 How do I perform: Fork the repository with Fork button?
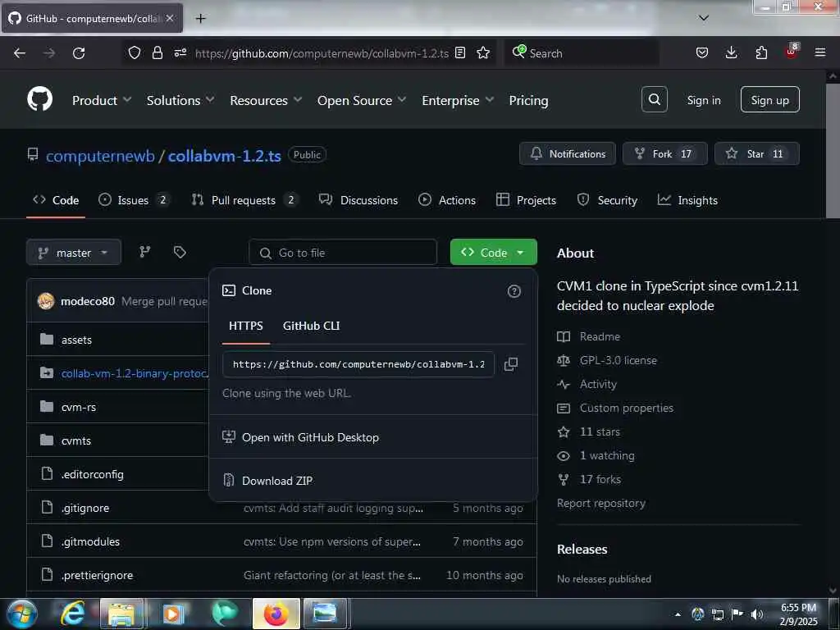pyautogui.click(x=664, y=153)
